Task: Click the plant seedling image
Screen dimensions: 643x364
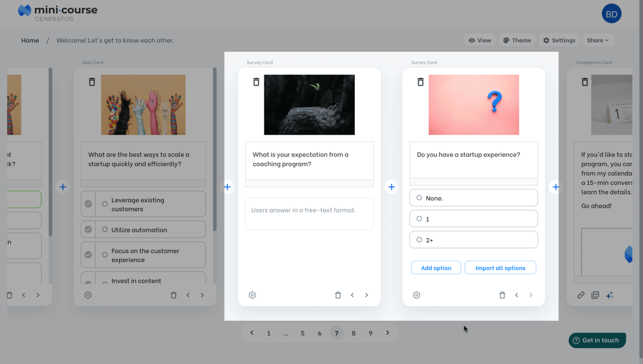Action: pyautogui.click(x=309, y=105)
